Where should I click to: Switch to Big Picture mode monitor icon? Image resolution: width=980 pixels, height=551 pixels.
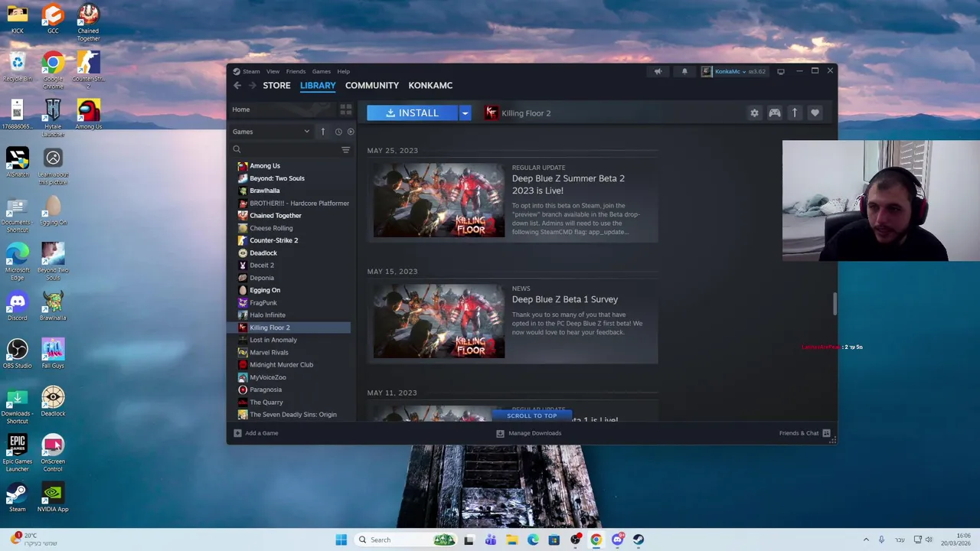coord(780,71)
